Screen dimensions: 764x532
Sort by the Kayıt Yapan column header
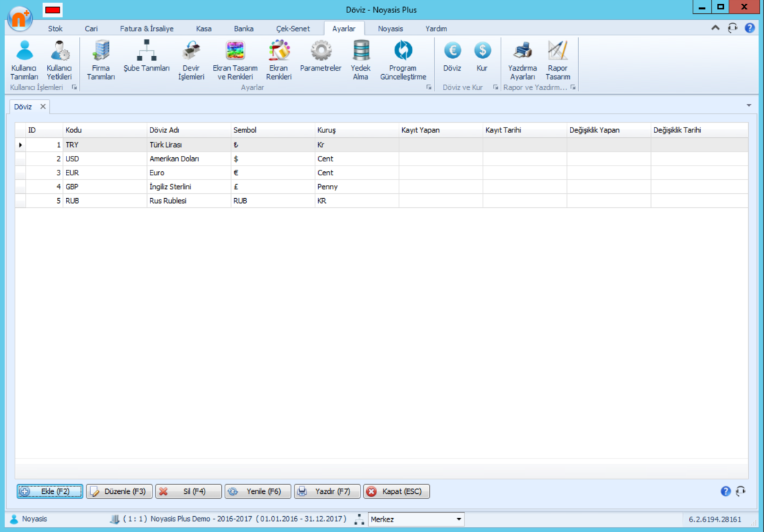[440, 130]
